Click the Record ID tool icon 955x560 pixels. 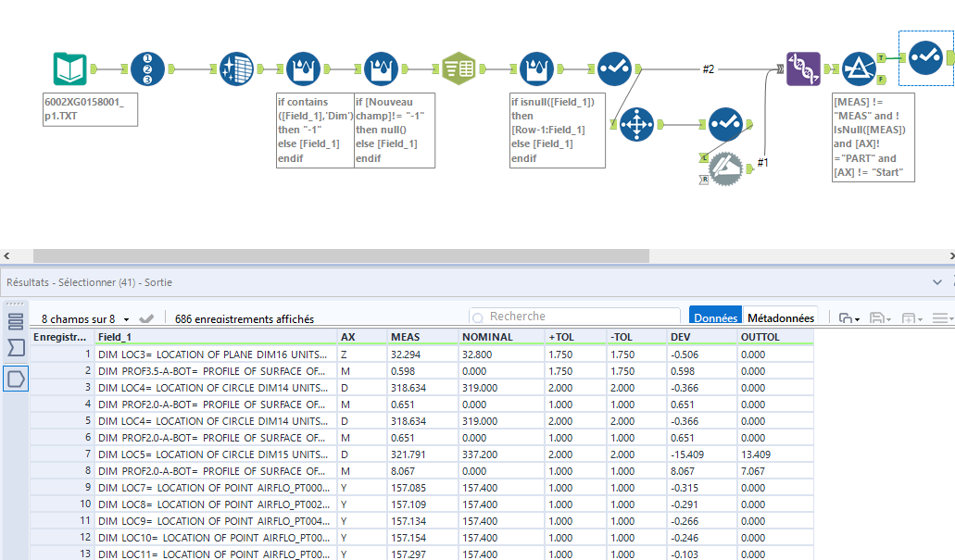(147, 69)
